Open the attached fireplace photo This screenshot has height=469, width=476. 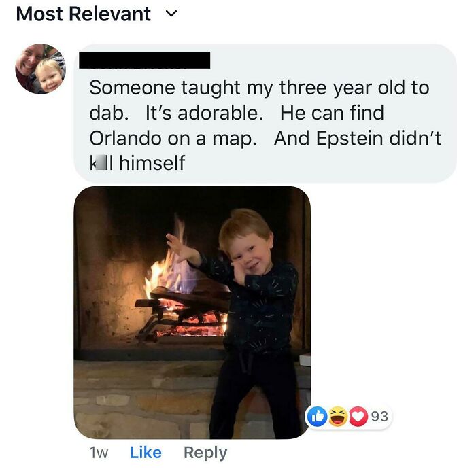coord(192,312)
